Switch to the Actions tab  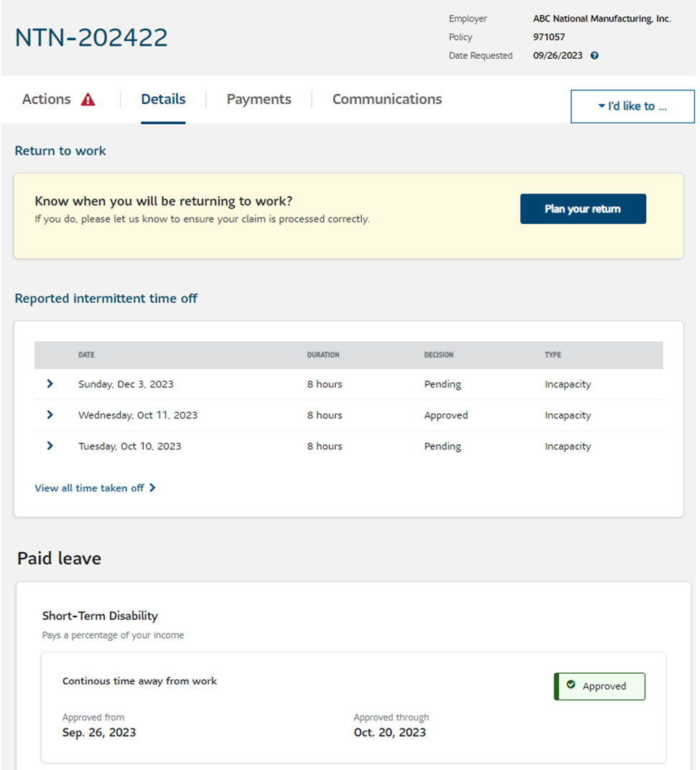click(47, 100)
